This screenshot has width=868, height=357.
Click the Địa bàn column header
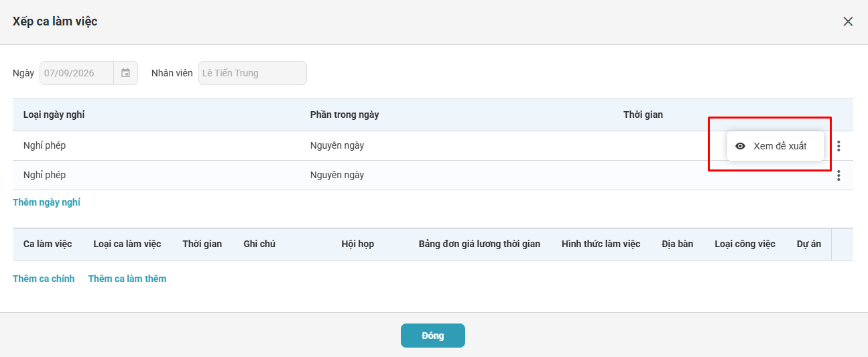click(677, 244)
